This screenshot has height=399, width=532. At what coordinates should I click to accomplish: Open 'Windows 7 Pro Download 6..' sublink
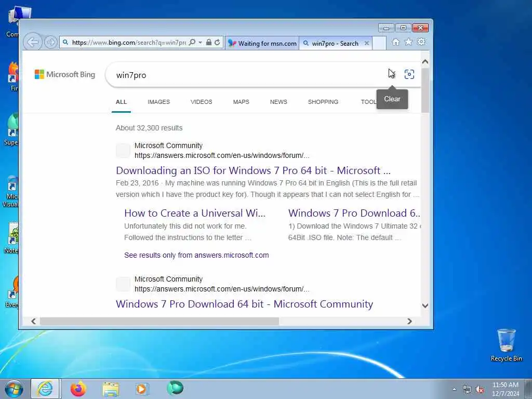point(354,213)
